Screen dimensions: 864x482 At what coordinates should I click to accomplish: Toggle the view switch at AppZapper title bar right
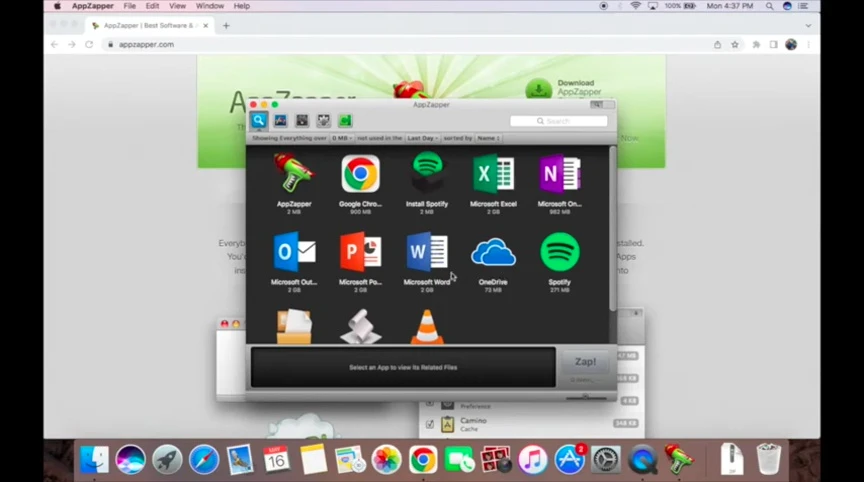coord(601,105)
